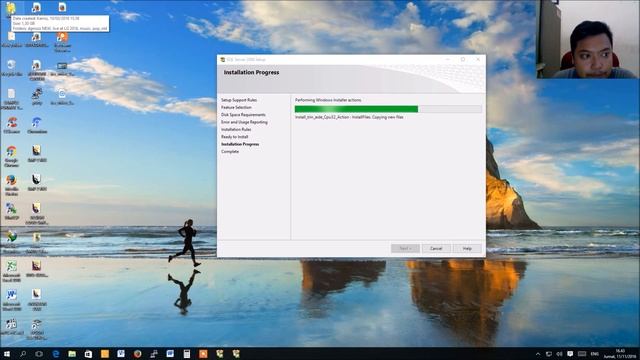Click the setup dialog title bar icon

(x=222, y=60)
